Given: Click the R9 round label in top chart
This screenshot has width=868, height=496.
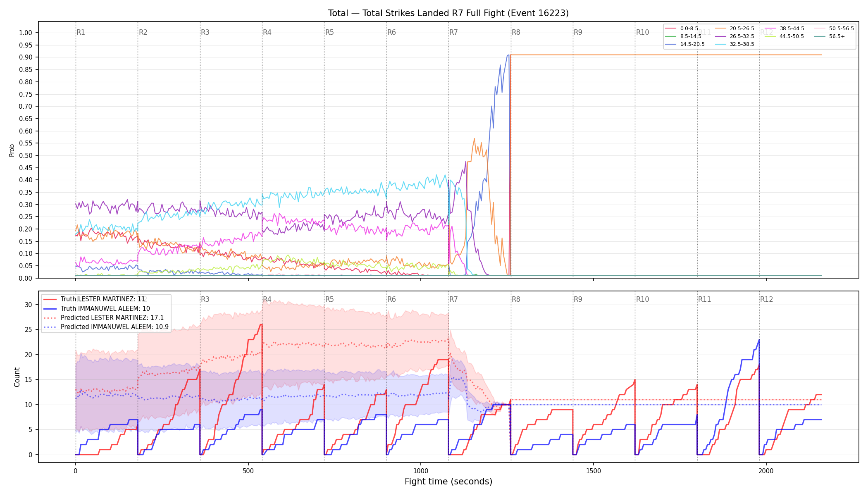Looking at the screenshot, I should pyautogui.click(x=578, y=32).
